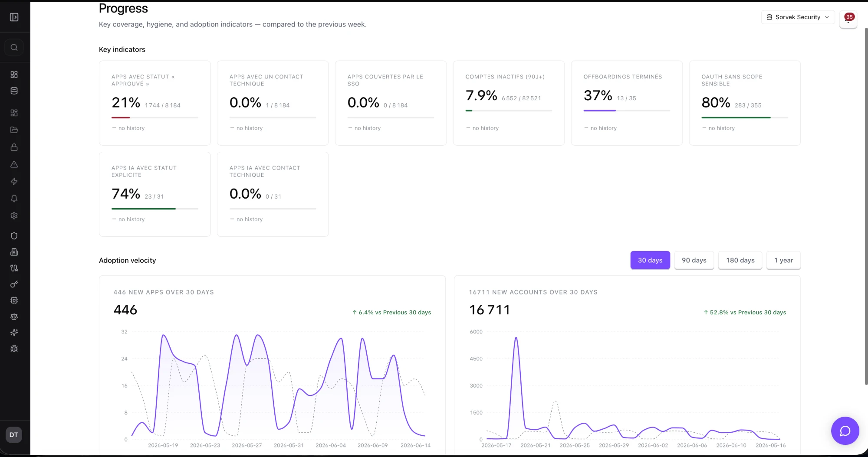Open the Apps avec un contact technique card
This screenshot has width=868, height=457.
[x=273, y=103]
